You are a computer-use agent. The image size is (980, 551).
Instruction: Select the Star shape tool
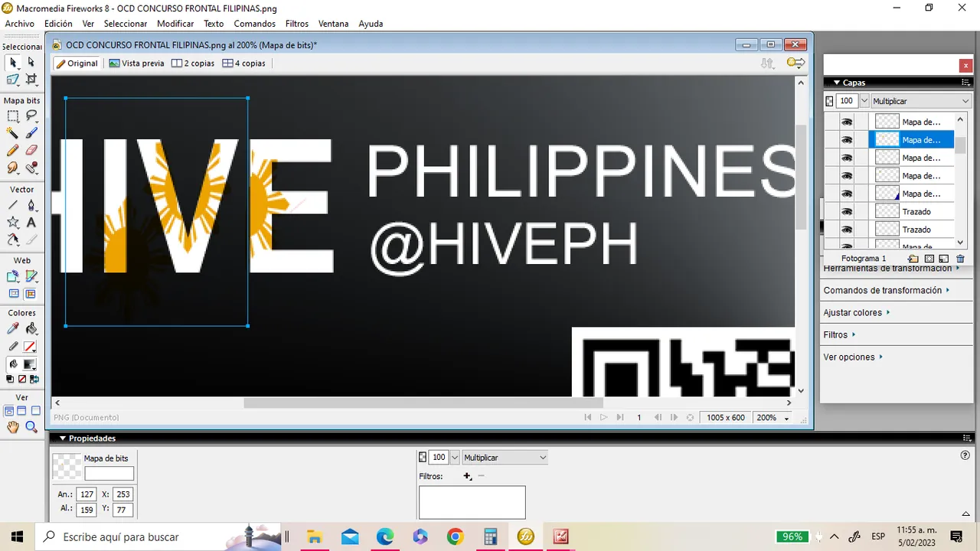[x=13, y=222]
